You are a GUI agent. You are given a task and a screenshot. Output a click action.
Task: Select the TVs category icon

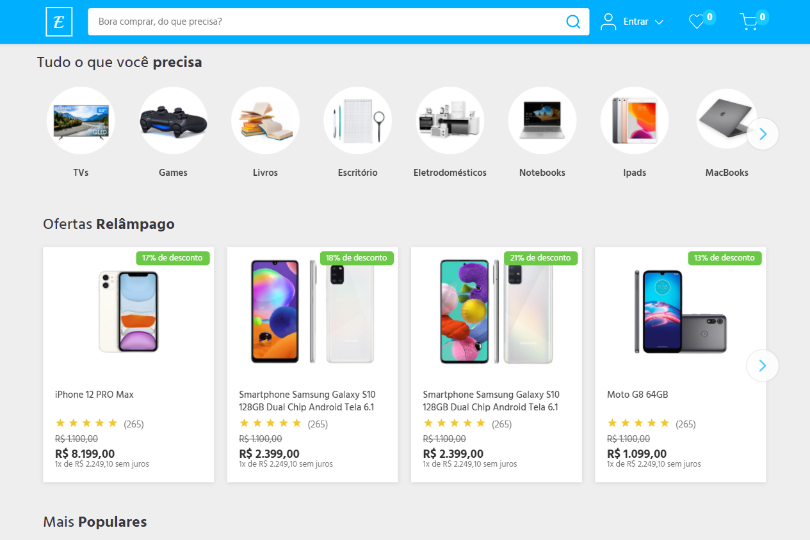coord(81,120)
